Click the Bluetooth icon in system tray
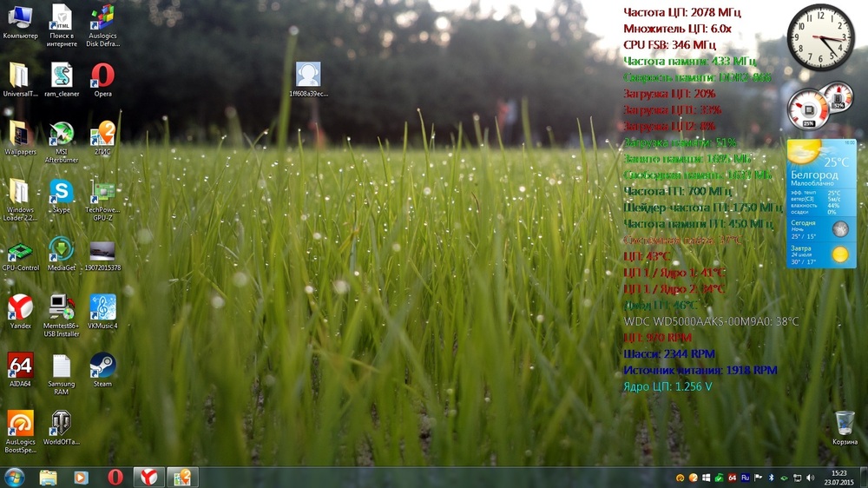Screen dimensions: 868x488 (x=771, y=477)
